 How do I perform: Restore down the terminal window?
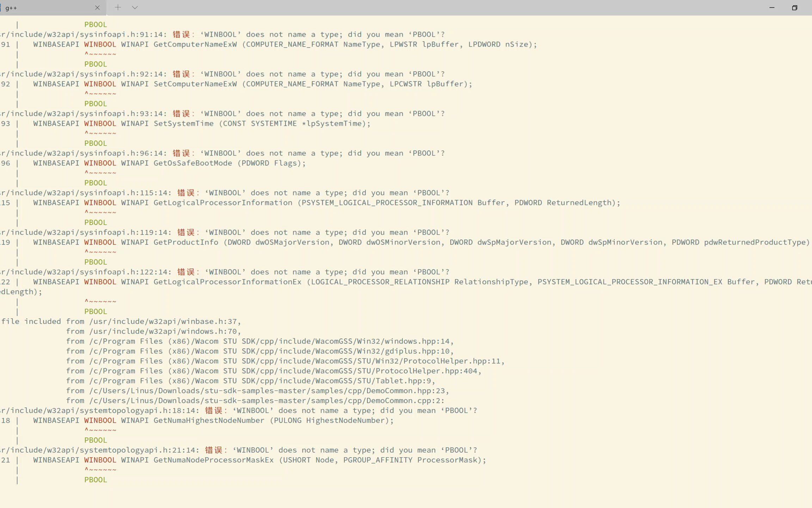click(x=794, y=7)
